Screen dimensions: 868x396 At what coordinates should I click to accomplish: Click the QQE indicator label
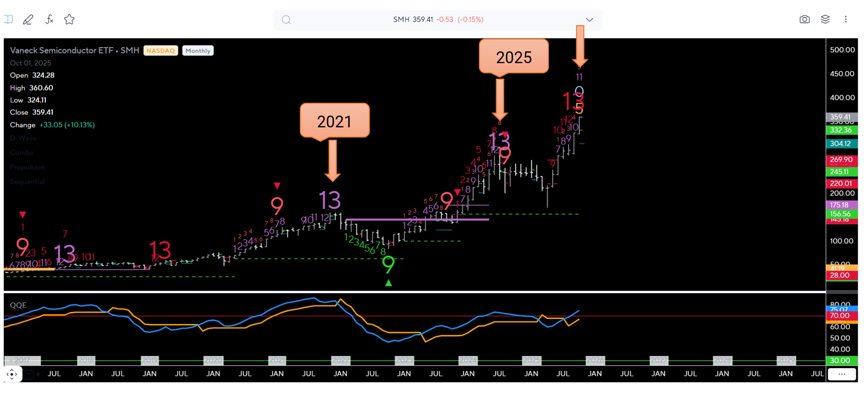point(18,305)
